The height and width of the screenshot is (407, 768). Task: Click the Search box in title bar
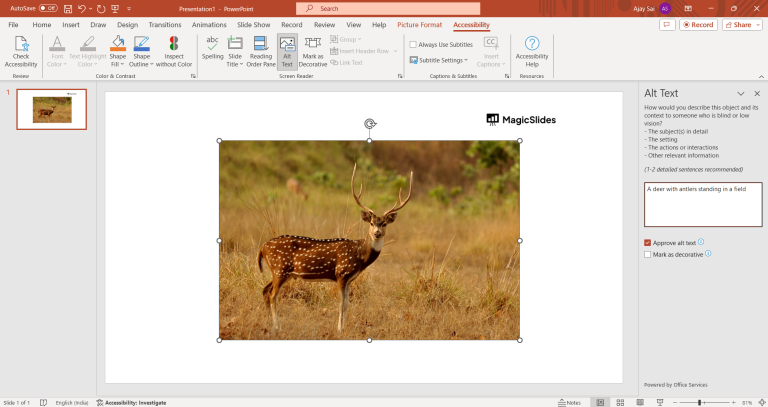pyautogui.click(x=388, y=9)
